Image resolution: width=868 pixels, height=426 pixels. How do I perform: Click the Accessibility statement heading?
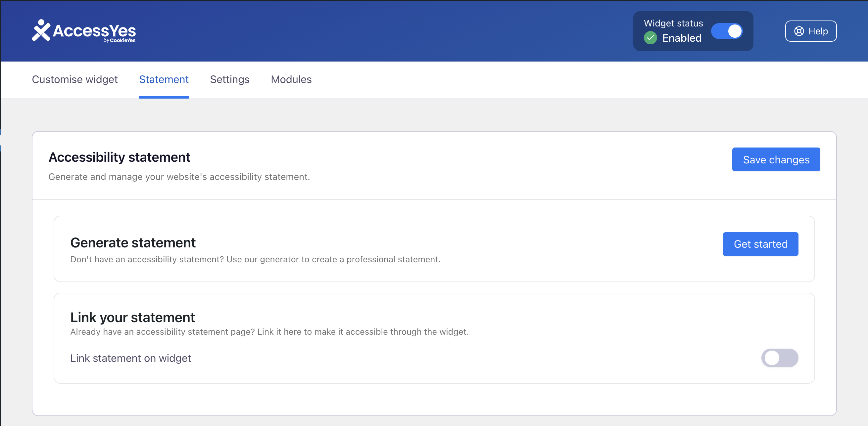(120, 157)
